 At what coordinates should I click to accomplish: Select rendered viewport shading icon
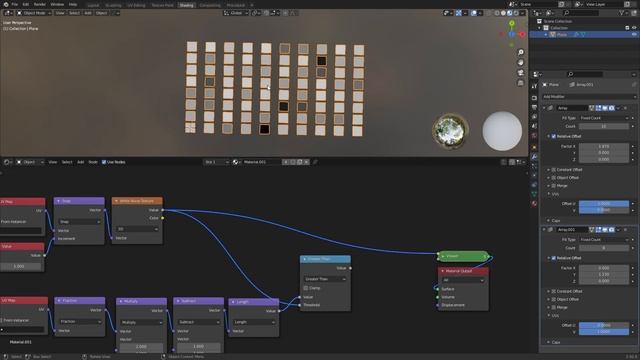click(x=516, y=13)
